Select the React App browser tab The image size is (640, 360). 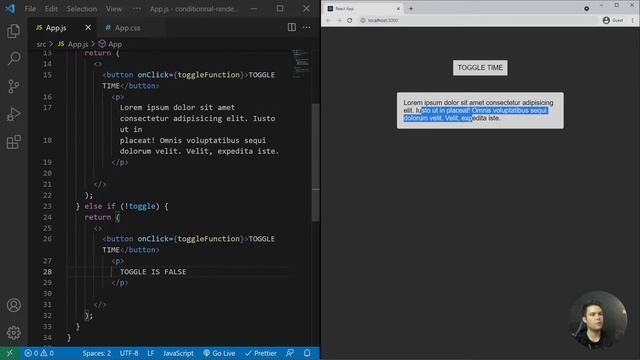[363, 9]
